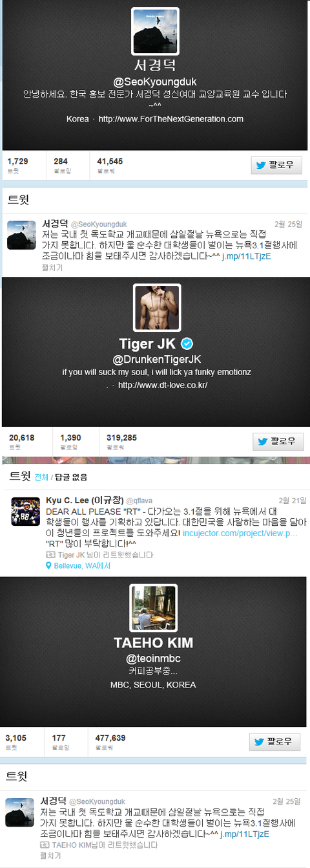Viewport: 310px width, 868px height.
Task: Switch to 답글 없음 tab
Action: coord(70,477)
